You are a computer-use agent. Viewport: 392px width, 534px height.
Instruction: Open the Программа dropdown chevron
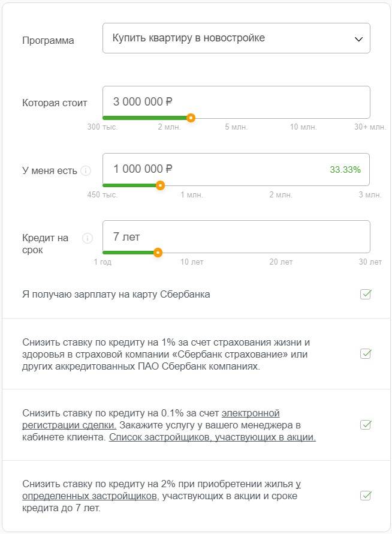click(x=358, y=39)
